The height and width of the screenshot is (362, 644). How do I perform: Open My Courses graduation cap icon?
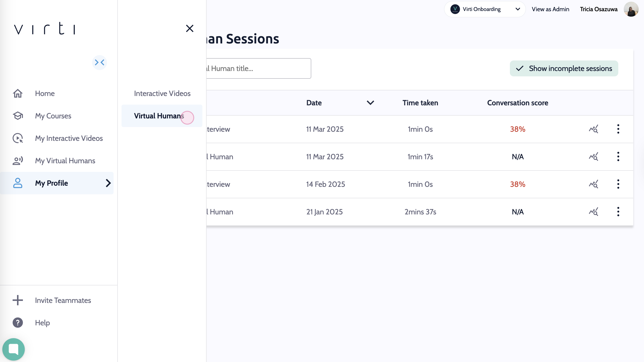click(18, 116)
